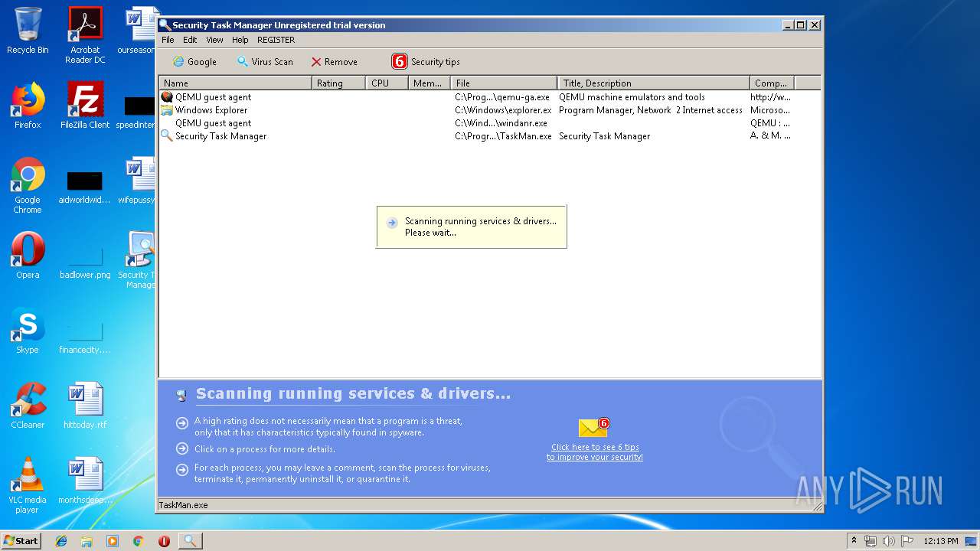Show hidden tray icons arrow
The image size is (980, 551).
(854, 541)
